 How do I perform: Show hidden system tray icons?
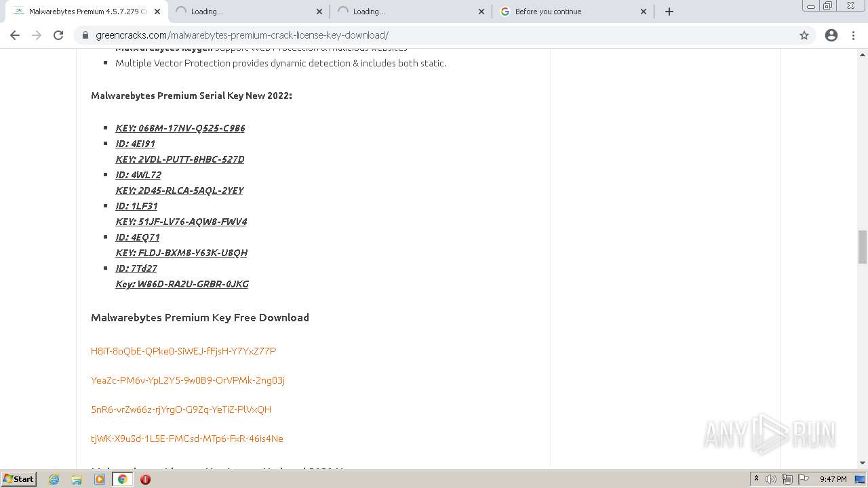point(756,479)
